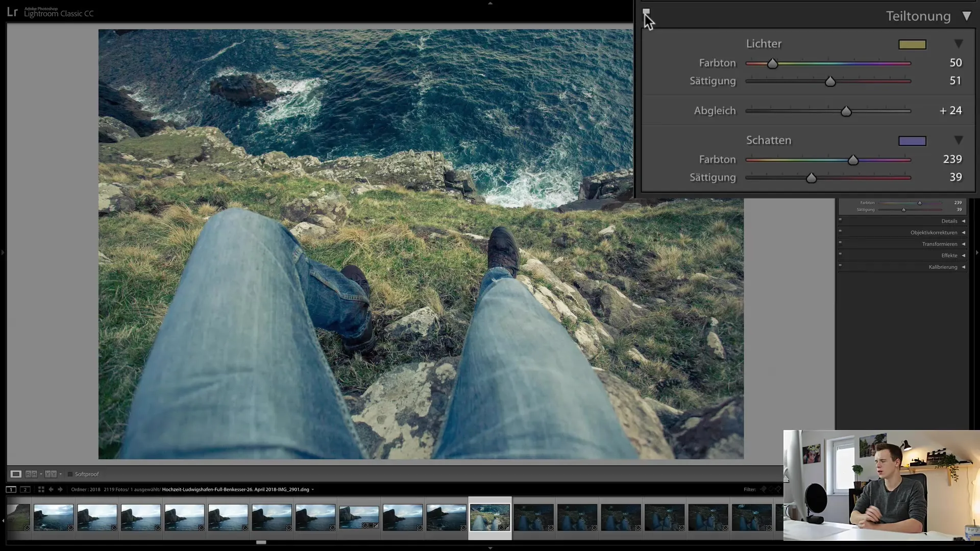The height and width of the screenshot is (551, 980).
Task: Show the left panel with left-edge arrow
Action: click(x=3, y=253)
